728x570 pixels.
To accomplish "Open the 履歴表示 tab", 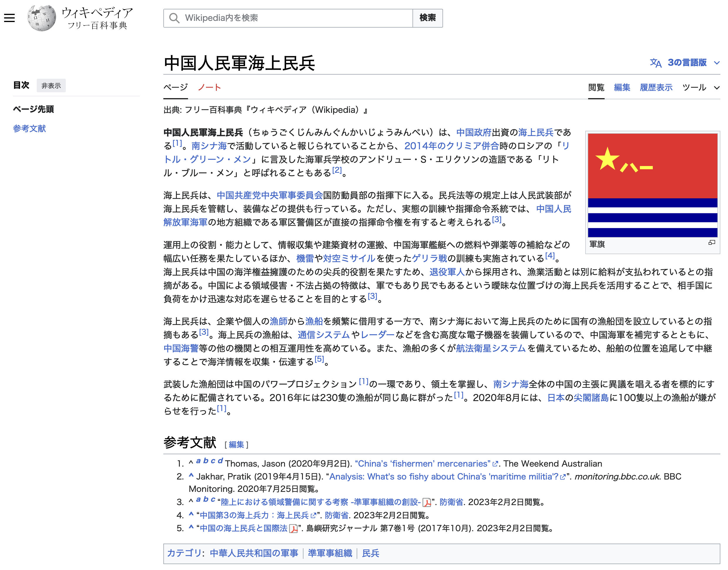I will [656, 88].
